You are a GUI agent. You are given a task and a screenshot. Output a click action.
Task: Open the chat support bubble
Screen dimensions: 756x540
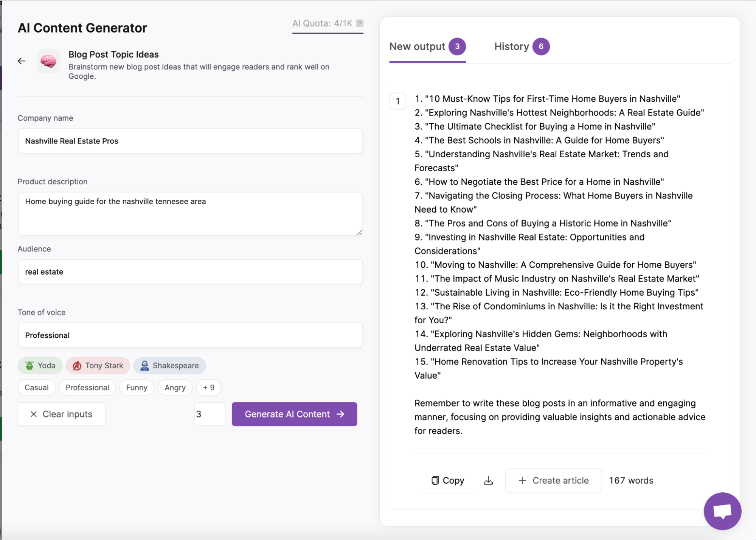(722, 511)
